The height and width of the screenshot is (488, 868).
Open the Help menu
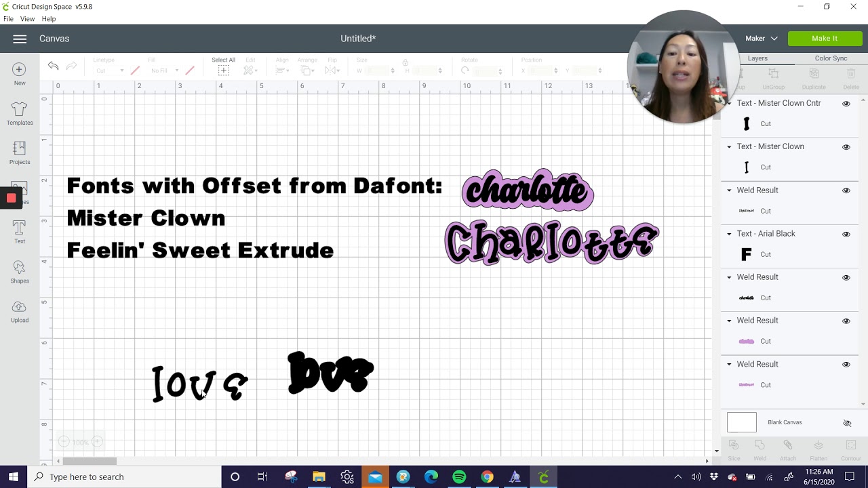49,19
